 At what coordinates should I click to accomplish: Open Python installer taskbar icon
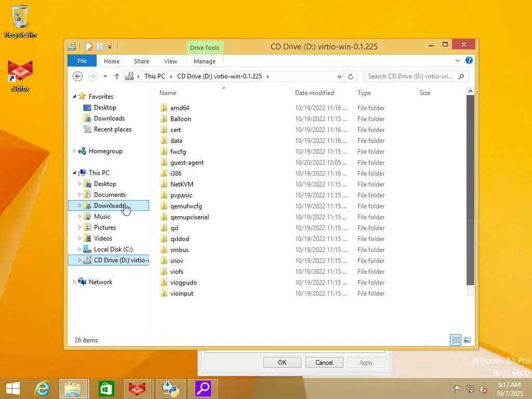[x=170, y=389]
